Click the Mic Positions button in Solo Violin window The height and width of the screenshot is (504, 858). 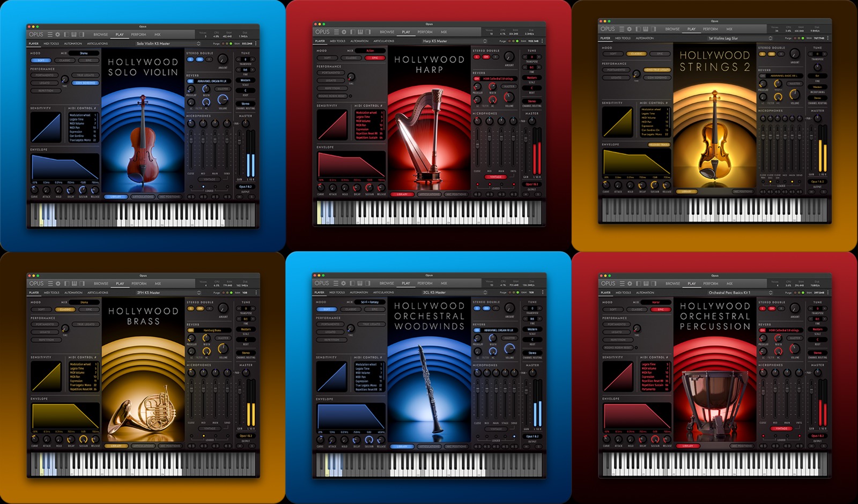click(x=169, y=197)
